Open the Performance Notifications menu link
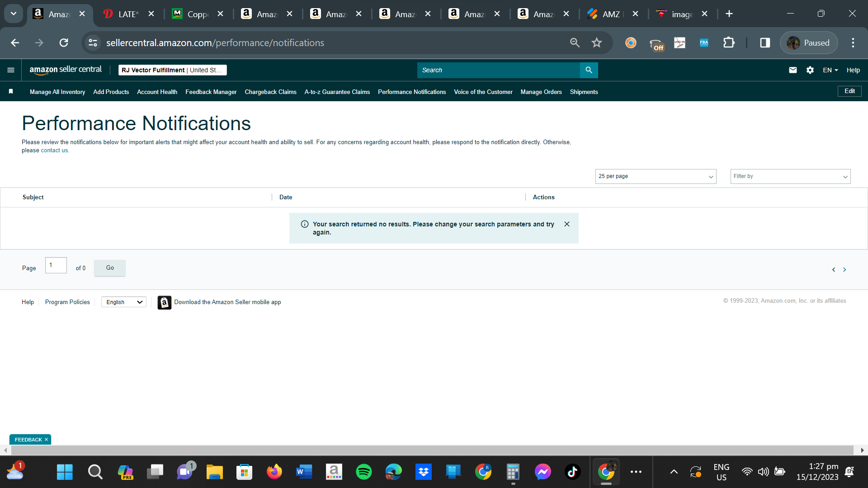This screenshot has height=488, width=868. [x=412, y=92]
